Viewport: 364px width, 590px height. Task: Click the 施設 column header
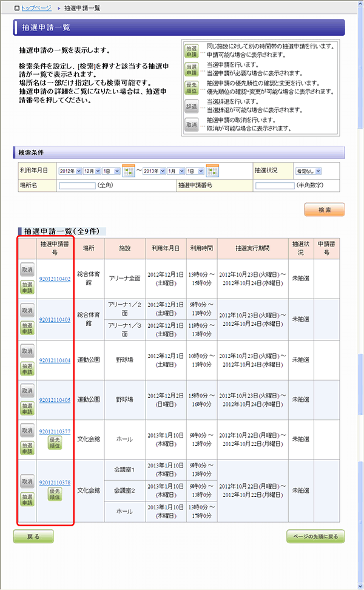pos(125,248)
